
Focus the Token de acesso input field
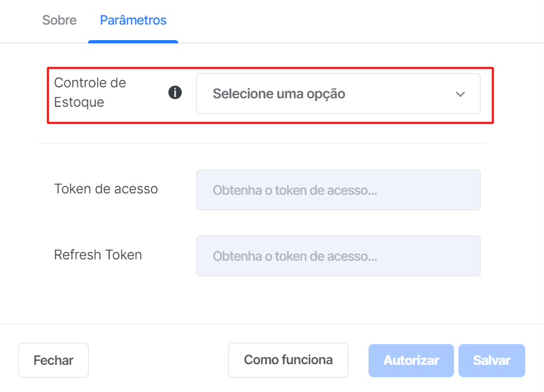click(x=338, y=190)
